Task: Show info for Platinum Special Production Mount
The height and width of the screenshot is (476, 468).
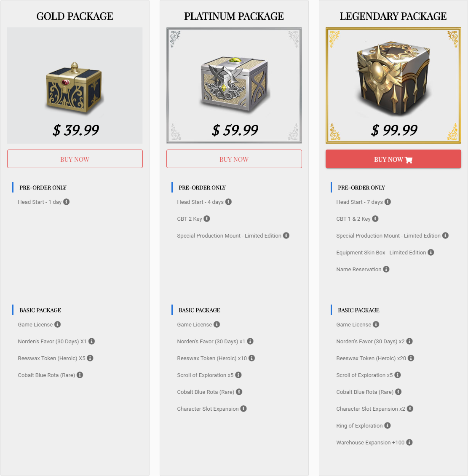Action: point(286,235)
